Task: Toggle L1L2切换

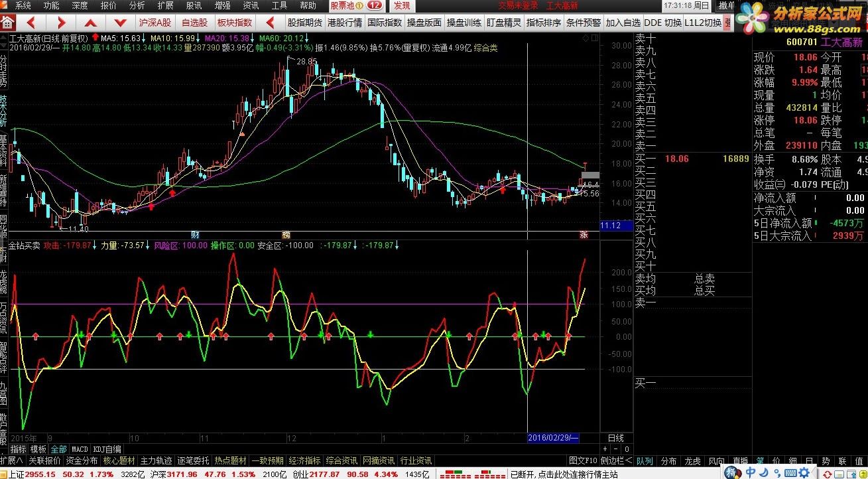Action: pyautogui.click(x=704, y=23)
